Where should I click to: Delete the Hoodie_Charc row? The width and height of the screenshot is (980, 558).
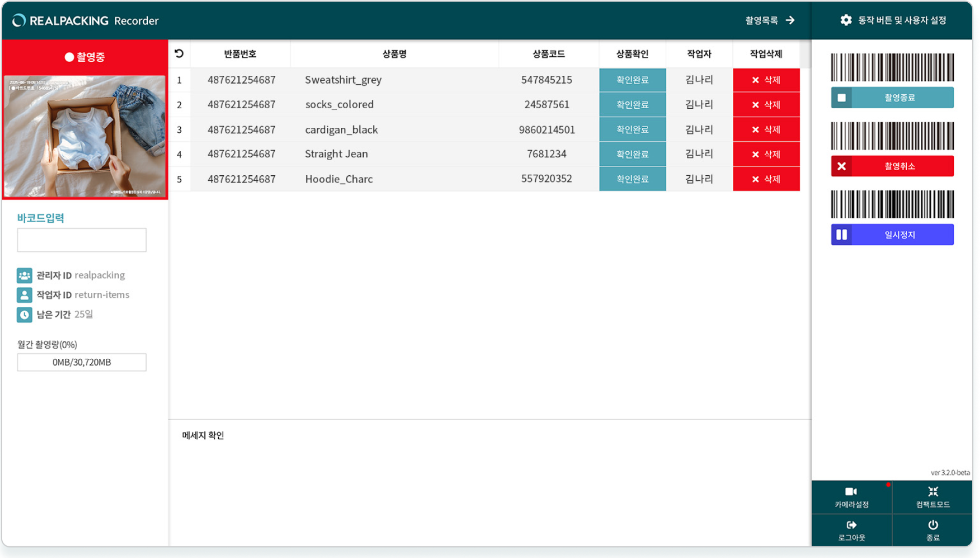(766, 179)
